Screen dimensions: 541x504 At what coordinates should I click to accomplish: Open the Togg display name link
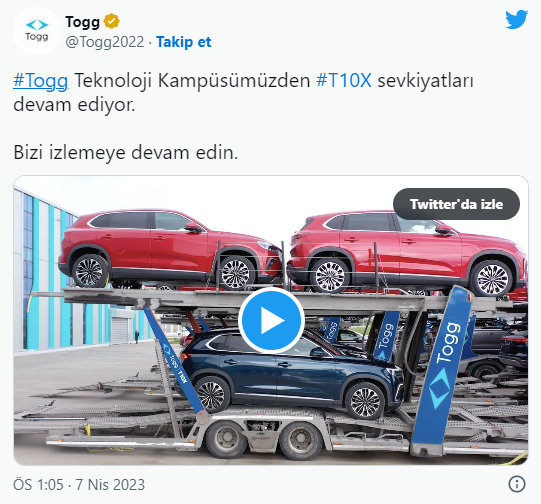click(x=82, y=22)
